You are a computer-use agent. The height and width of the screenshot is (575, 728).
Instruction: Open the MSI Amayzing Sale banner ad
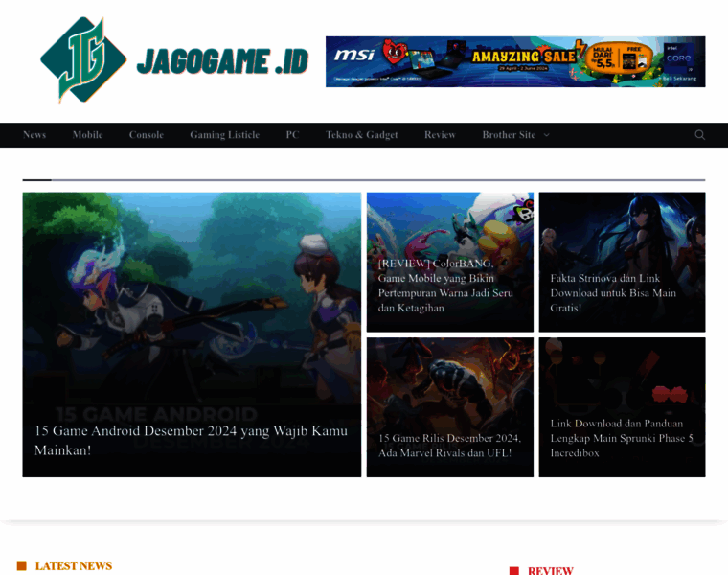pyautogui.click(x=515, y=61)
